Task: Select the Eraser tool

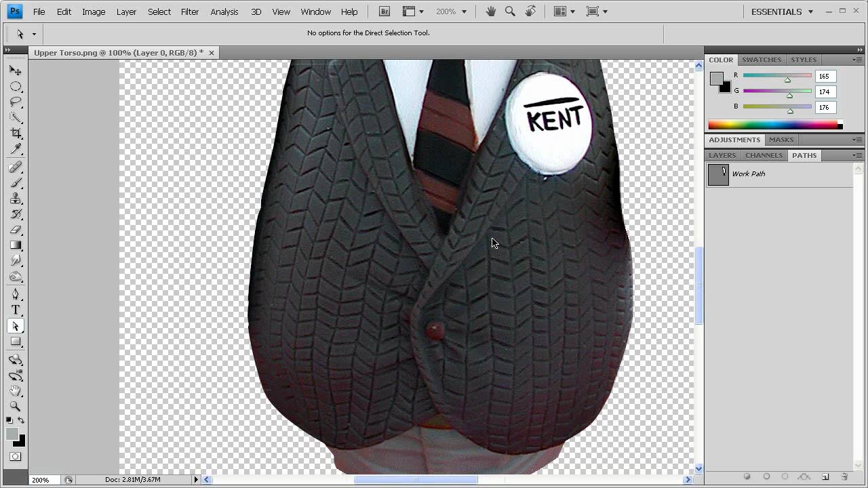Action: coord(16,230)
